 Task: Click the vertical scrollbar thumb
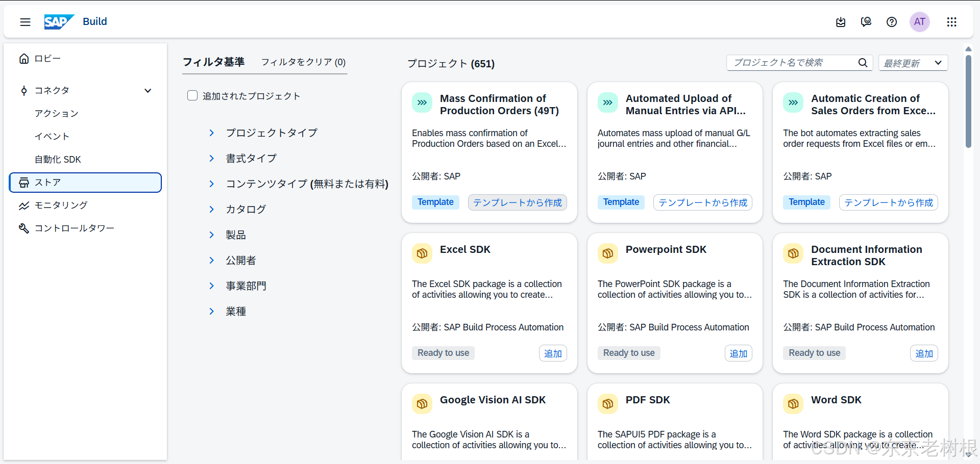pos(968,101)
